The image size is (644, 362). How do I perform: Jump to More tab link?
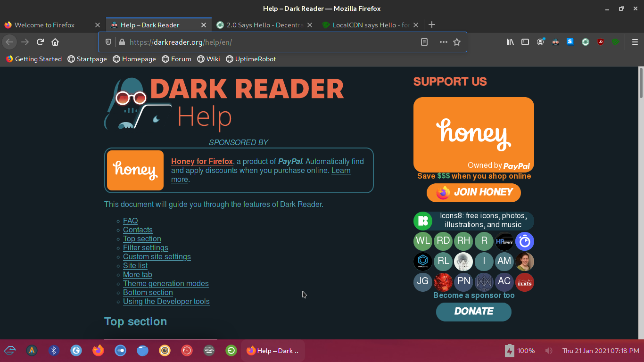tap(137, 274)
